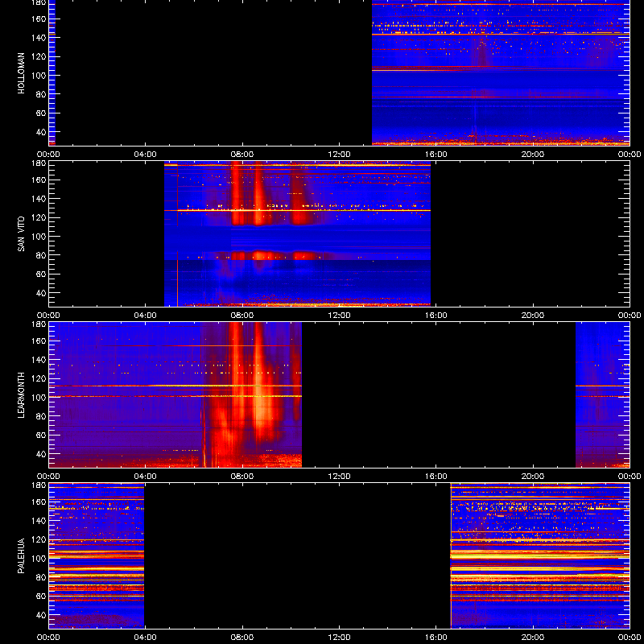Select the 60 frequency label on Holloman axis

pos(42,114)
